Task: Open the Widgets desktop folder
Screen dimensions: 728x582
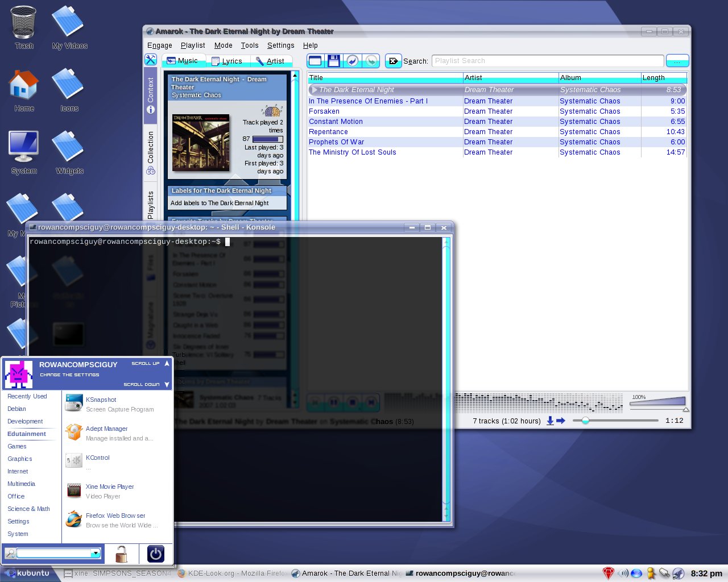Action: [x=69, y=152]
